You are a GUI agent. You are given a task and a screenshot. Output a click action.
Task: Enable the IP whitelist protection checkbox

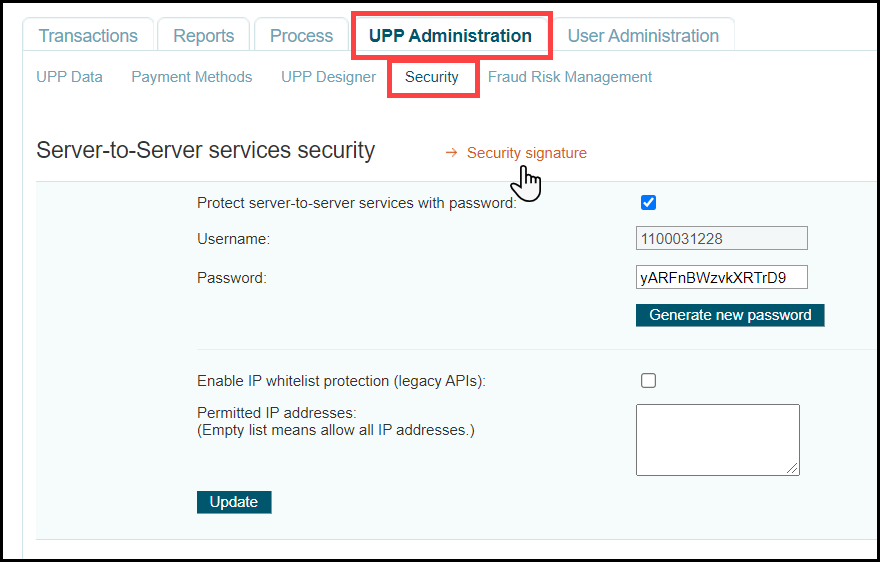click(648, 380)
